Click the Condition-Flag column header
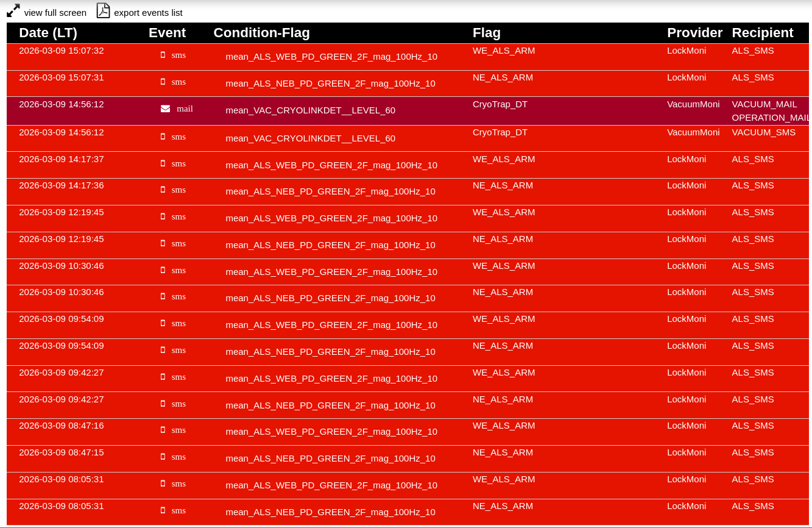This screenshot has height=528, width=812. 261,33
